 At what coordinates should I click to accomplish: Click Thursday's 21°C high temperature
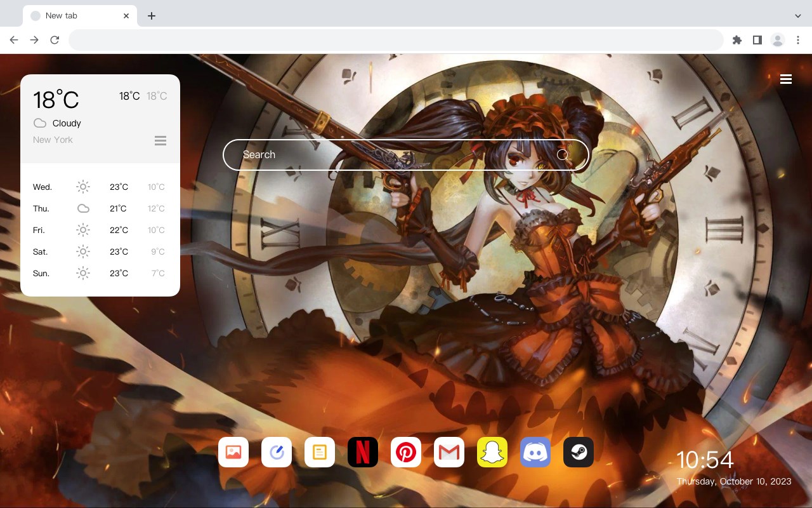[118, 208]
